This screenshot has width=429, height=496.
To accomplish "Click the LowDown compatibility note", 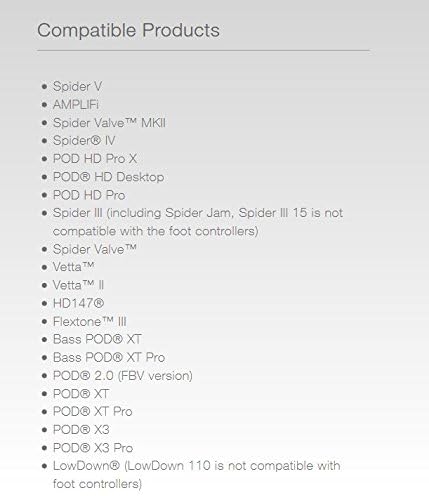I will tap(197, 475).
